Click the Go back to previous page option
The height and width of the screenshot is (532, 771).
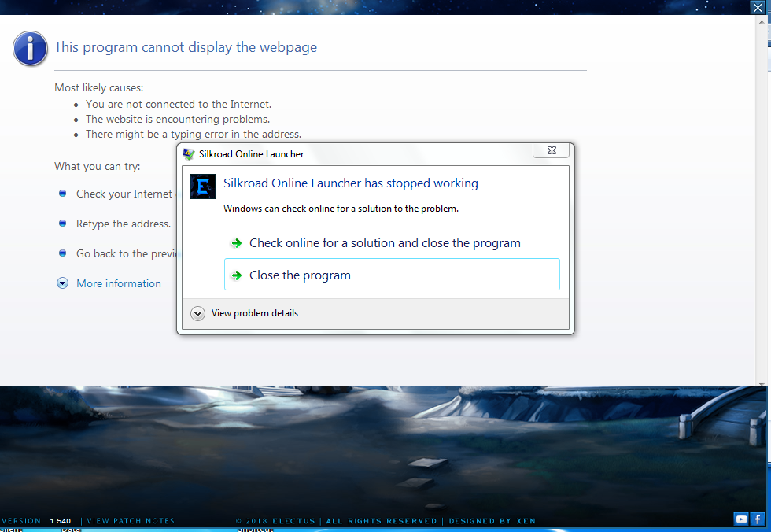pos(126,253)
